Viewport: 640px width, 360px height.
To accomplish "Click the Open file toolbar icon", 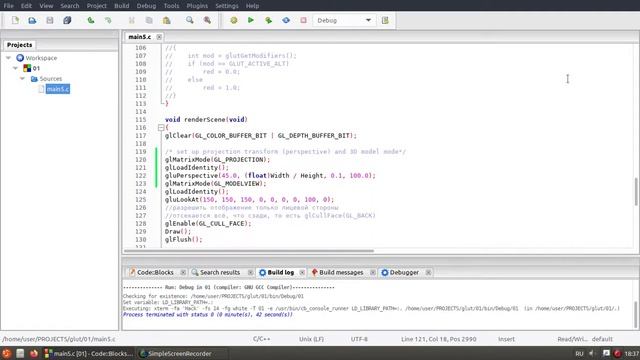I will point(32,20).
